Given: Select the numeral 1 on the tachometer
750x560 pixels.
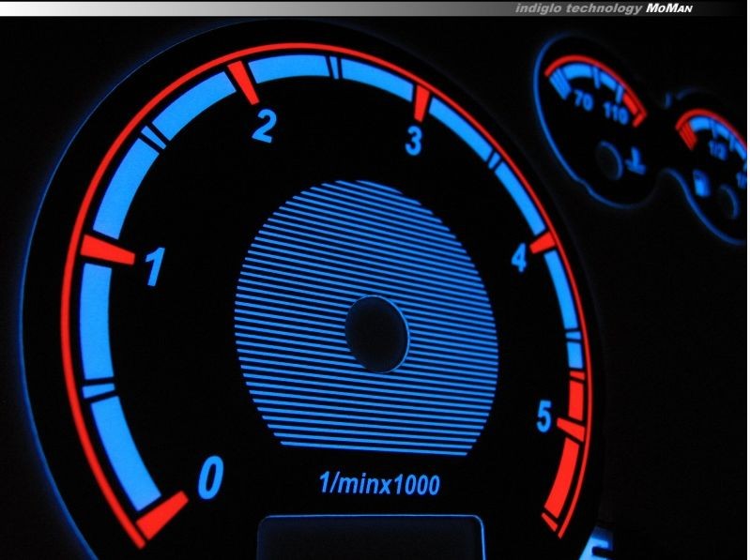Looking at the screenshot, I should pyautogui.click(x=155, y=266).
